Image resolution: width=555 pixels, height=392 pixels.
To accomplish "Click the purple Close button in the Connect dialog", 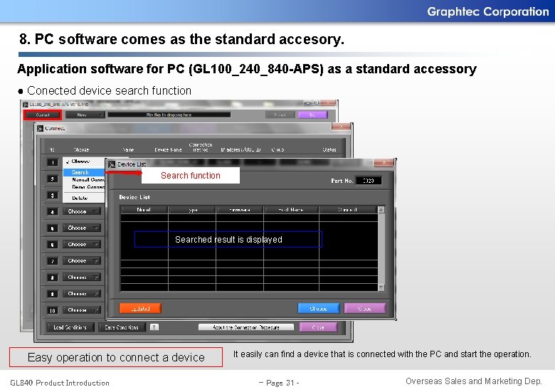I will click(x=318, y=327).
